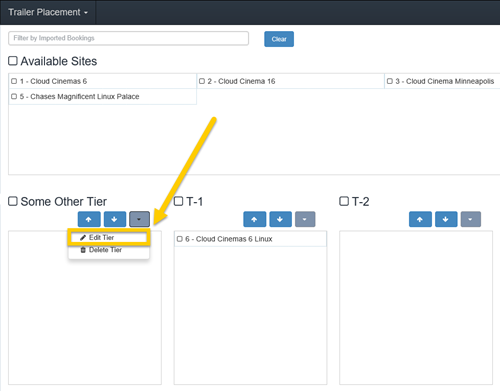Move T-1 tier up
Image resolution: width=500 pixels, height=391 pixels.
point(255,219)
